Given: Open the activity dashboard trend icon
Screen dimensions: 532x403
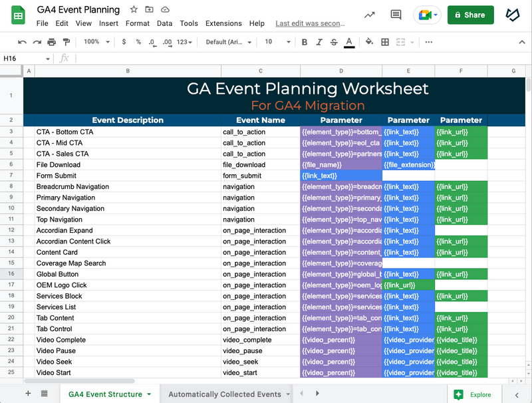Looking at the screenshot, I should coord(370,15).
